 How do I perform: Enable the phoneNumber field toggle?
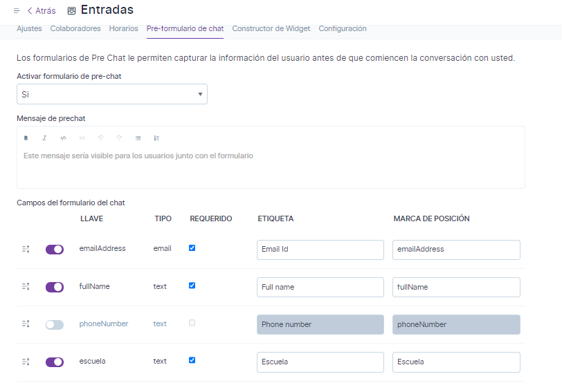point(55,325)
